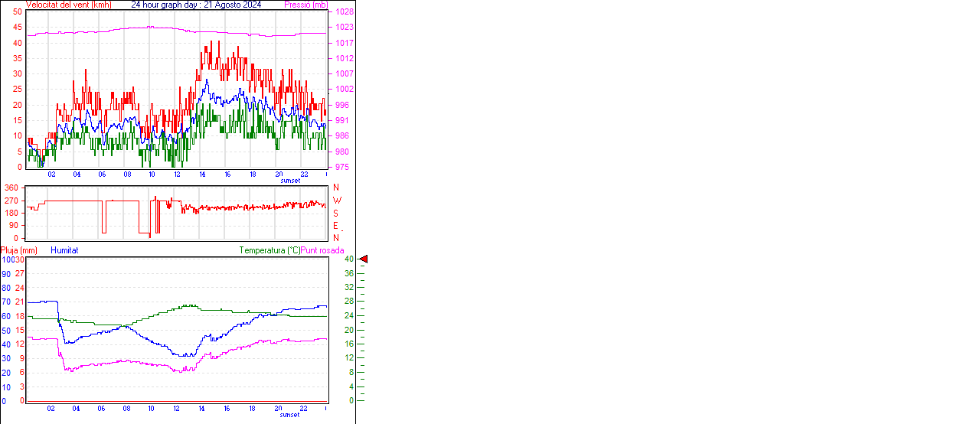
Task: Click the 'Punt rosada' legend label
Action: (322, 250)
